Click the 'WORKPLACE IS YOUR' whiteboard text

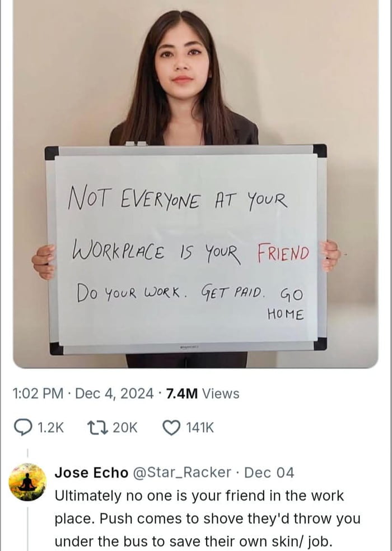click(157, 251)
